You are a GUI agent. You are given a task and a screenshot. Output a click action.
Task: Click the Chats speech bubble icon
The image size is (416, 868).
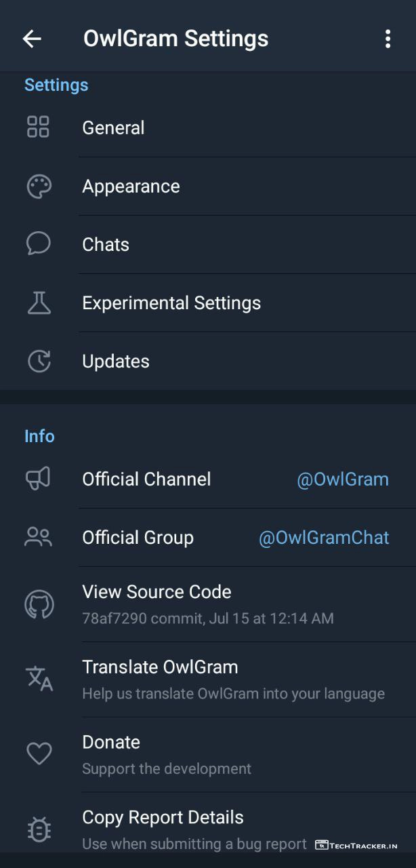39,244
